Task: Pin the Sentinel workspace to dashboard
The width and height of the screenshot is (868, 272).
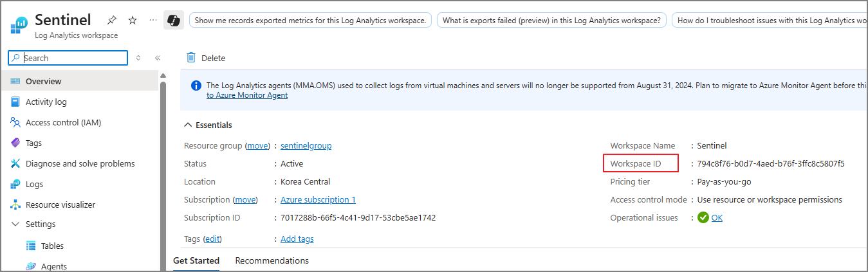Action: coord(112,20)
